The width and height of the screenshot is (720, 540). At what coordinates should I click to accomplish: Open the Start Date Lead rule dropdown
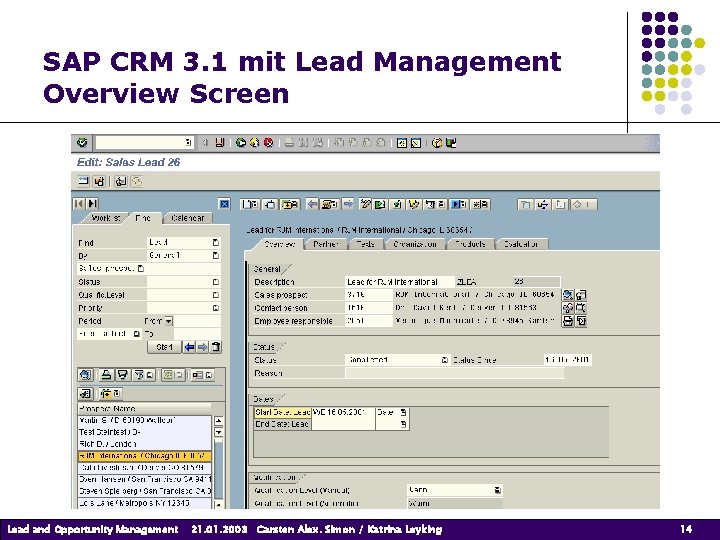403,412
